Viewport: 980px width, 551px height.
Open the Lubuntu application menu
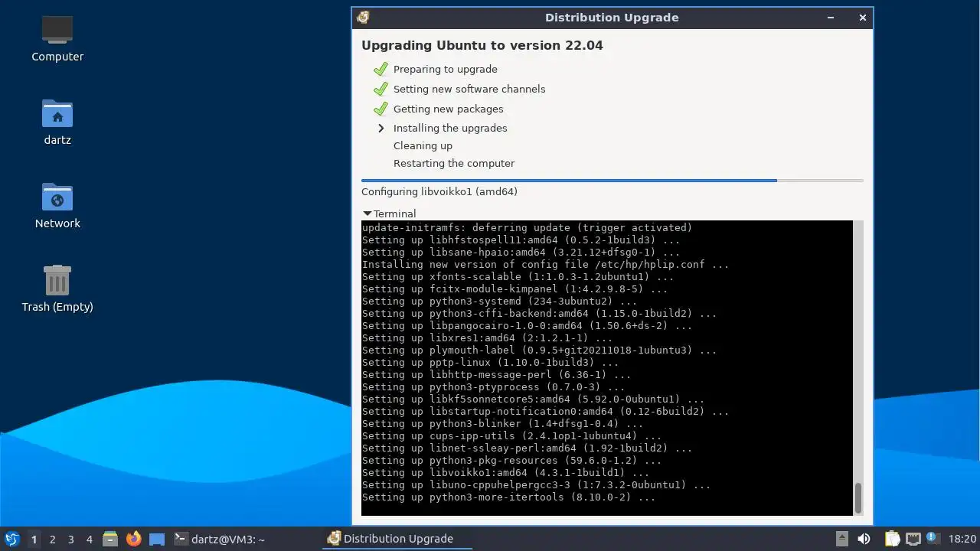11,539
